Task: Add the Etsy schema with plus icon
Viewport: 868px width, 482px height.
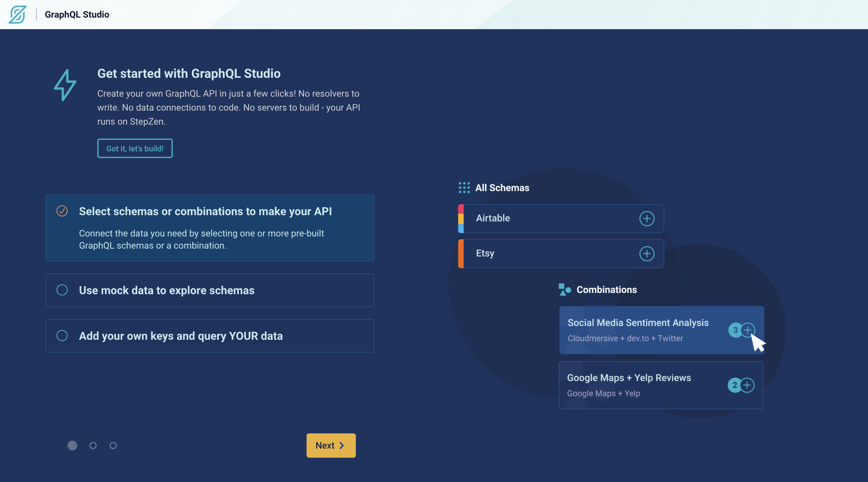Action: (647, 253)
